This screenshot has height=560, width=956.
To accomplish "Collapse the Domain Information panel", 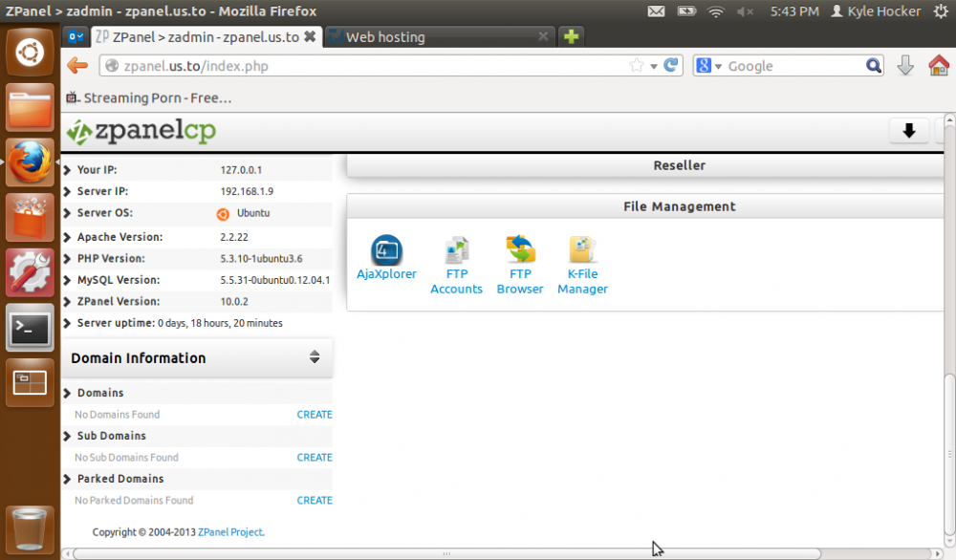I will pos(315,357).
